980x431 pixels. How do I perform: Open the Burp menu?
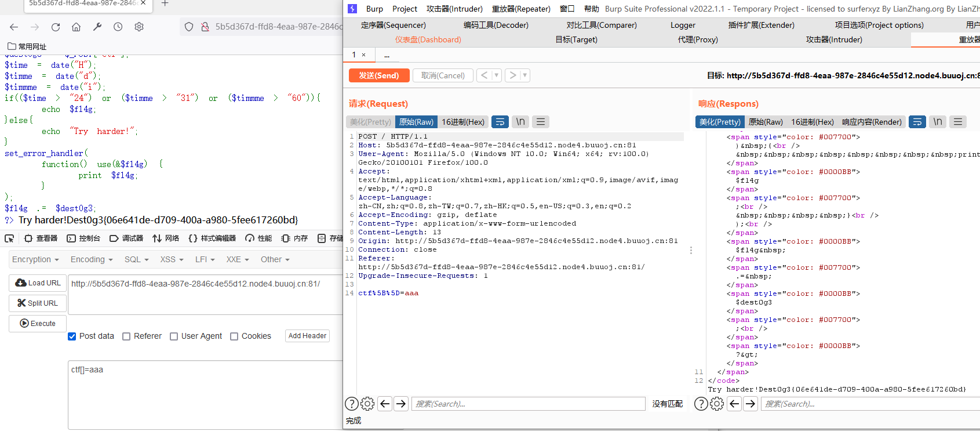click(374, 9)
